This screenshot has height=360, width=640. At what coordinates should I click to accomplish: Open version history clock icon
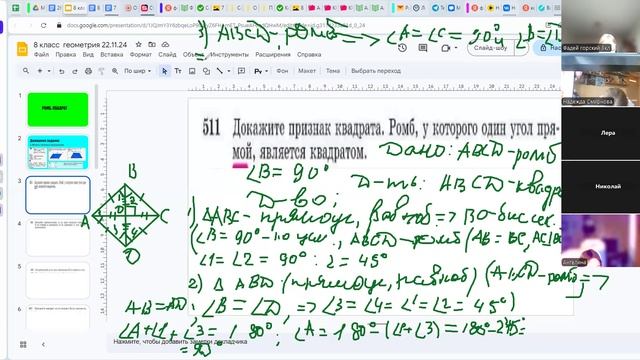click(x=402, y=48)
